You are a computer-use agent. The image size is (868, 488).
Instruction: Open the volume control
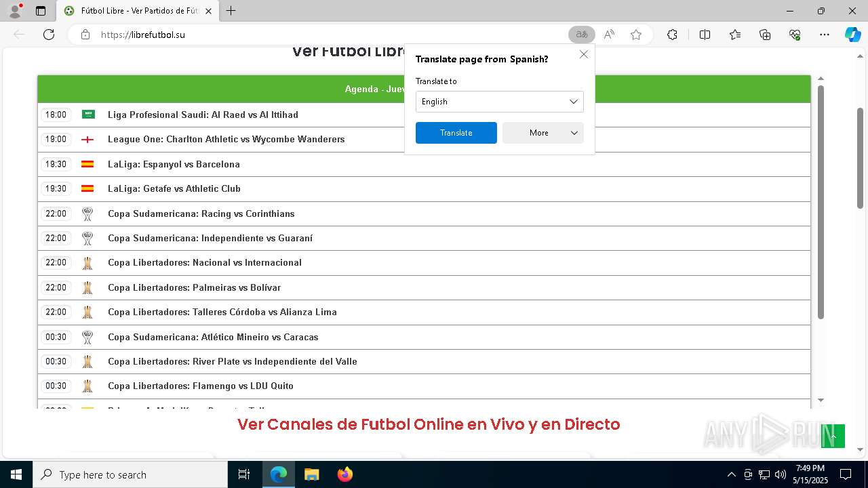[x=780, y=474]
